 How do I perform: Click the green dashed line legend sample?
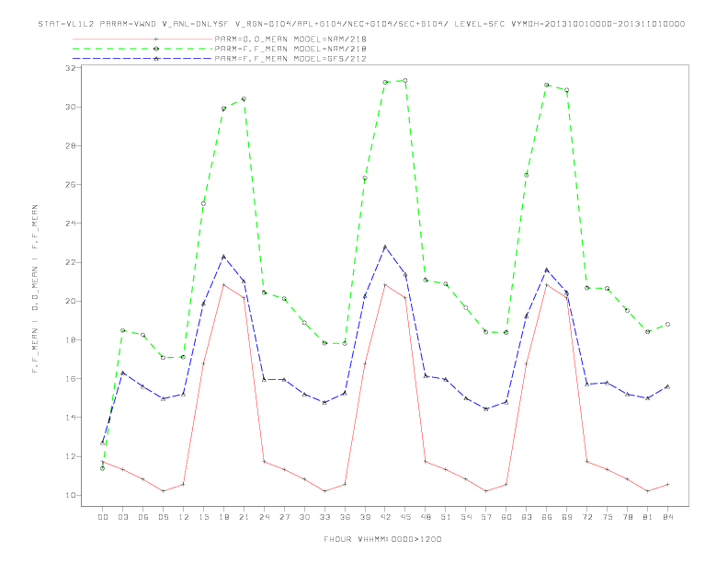[142, 49]
